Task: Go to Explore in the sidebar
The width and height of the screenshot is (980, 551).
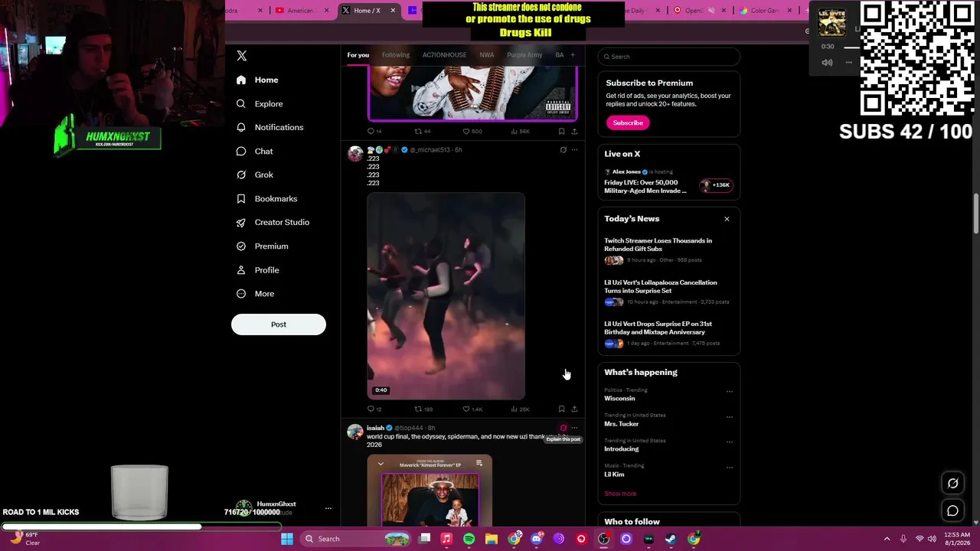Action: pos(260,103)
